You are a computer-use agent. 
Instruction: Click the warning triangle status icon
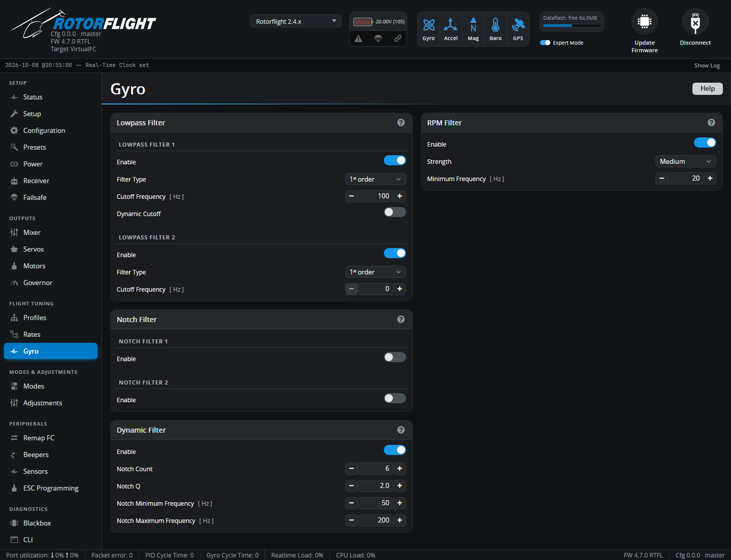click(358, 39)
